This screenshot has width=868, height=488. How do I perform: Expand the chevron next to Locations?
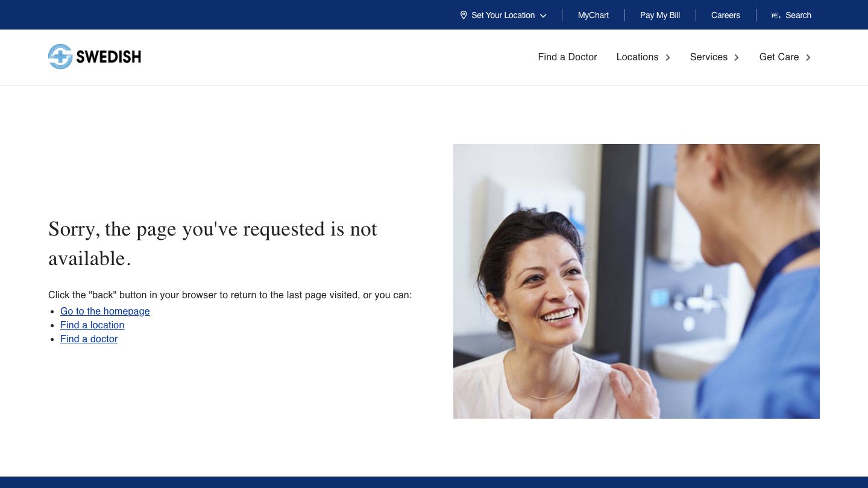click(x=668, y=57)
